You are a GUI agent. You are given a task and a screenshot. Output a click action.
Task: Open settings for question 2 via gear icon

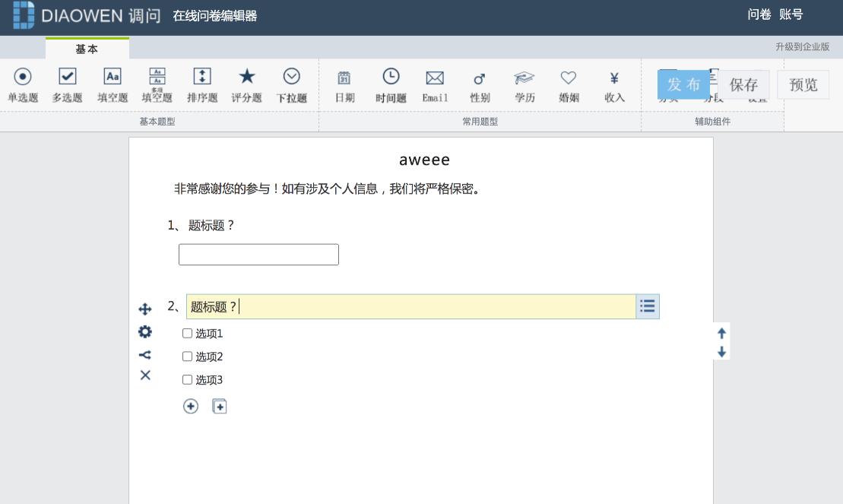145,332
